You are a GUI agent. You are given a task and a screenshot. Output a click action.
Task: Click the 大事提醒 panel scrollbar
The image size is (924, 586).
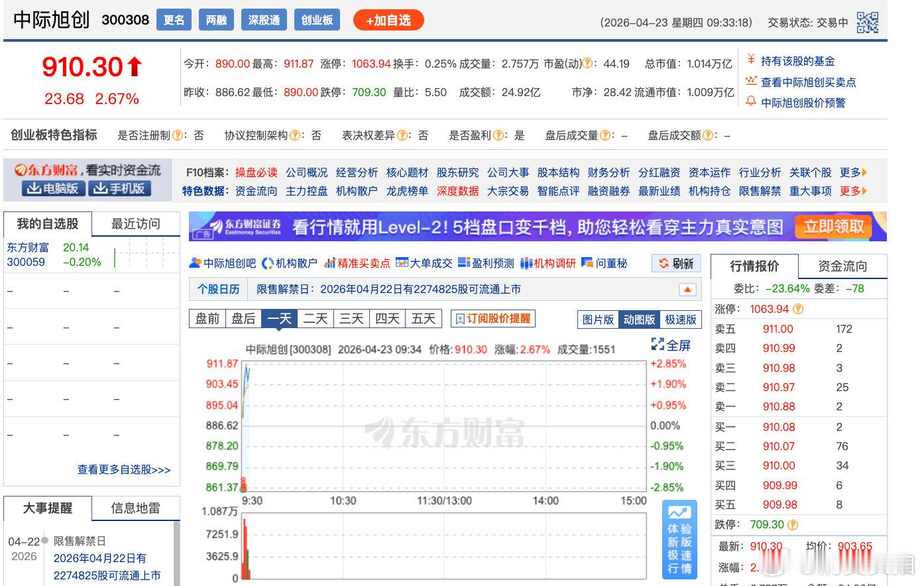click(x=177, y=553)
